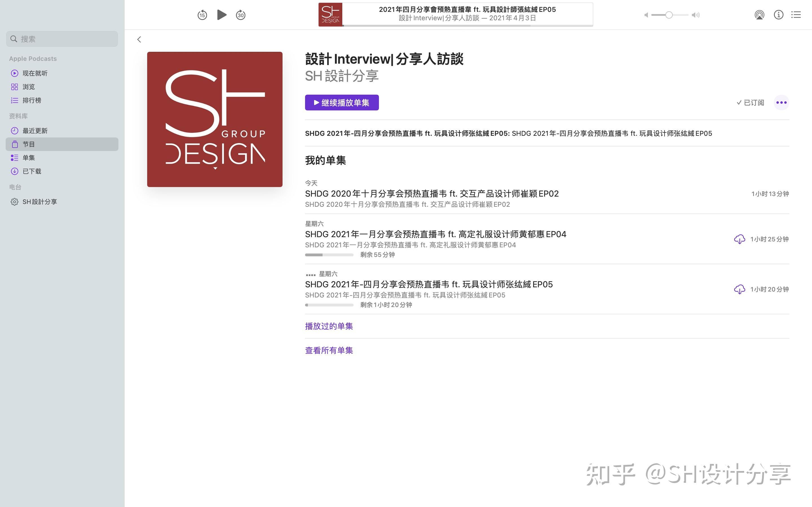Open the more options ellipsis menu
Image resolution: width=812 pixels, height=507 pixels.
pos(782,102)
